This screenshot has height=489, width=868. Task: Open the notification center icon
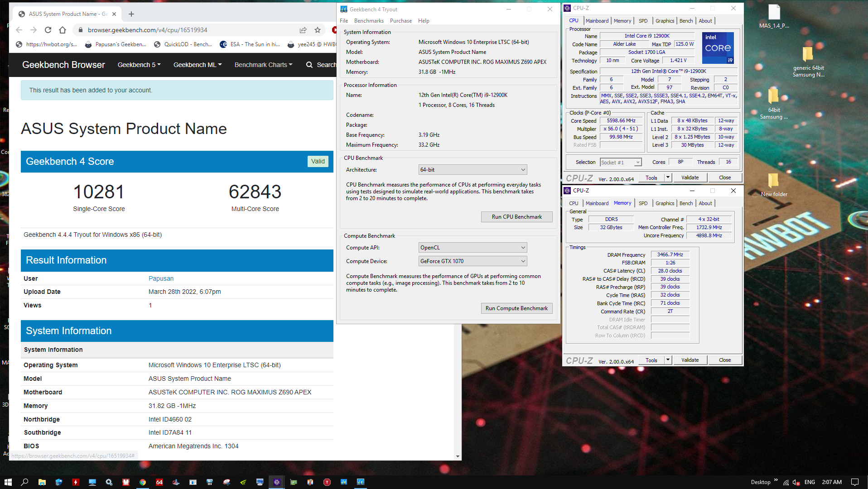coord(855,482)
